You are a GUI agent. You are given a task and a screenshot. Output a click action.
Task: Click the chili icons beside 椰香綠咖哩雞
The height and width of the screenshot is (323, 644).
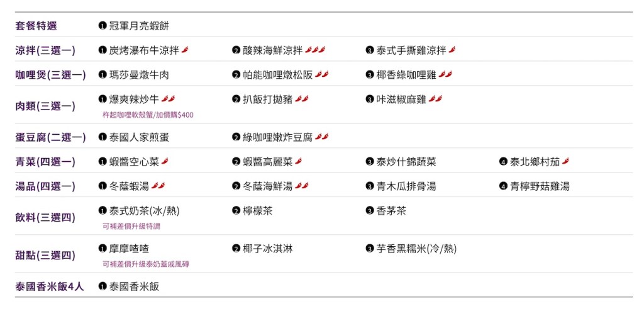click(445, 75)
